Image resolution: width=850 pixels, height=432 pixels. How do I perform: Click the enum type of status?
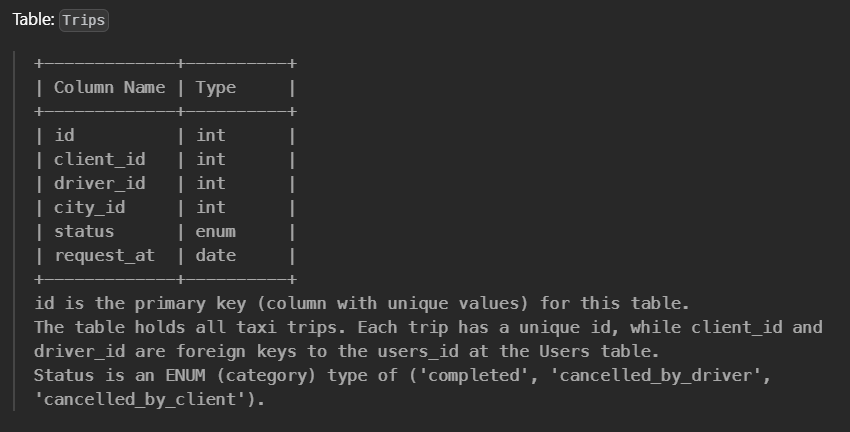click(x=216, y=231)
